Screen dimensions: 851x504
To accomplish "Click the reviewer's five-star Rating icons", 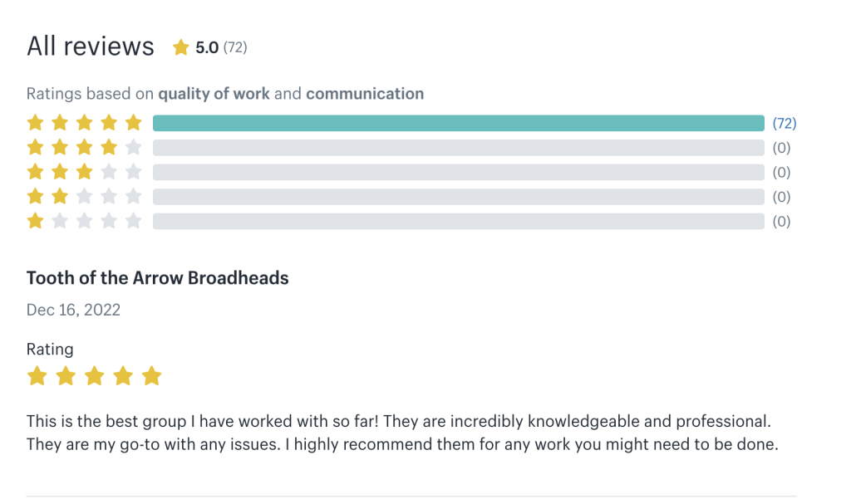I will 94,377.
